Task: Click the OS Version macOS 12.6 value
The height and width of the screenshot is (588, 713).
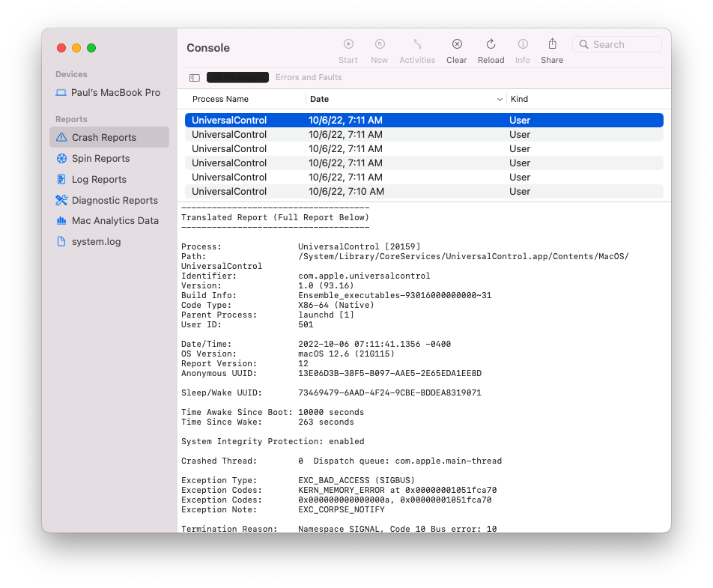Action: (347, 354)
